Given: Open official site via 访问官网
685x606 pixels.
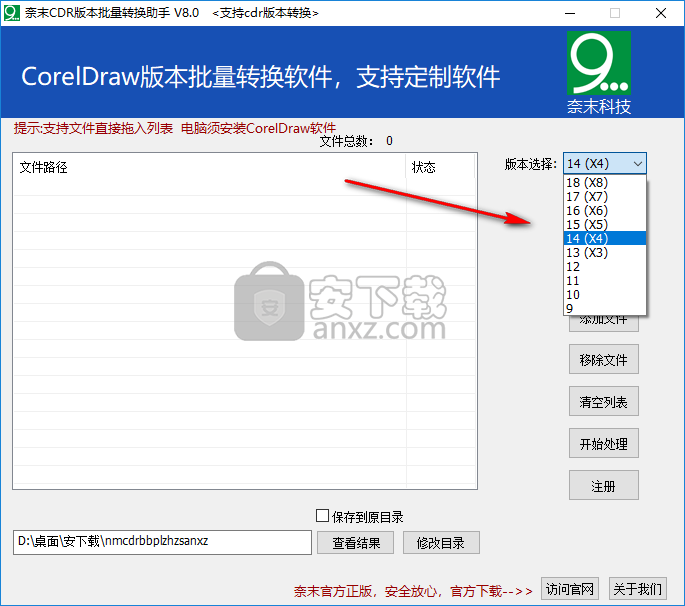Looking at the screenshot, I should (570, 589).
